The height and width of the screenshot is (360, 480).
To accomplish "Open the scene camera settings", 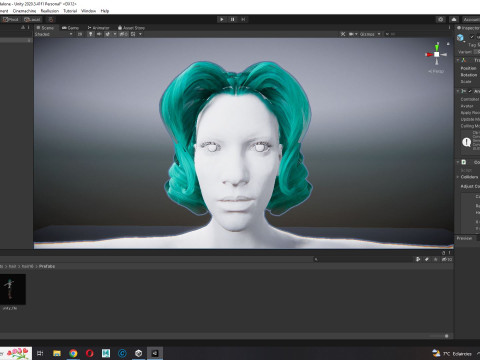I will click(x=353, y=34).
